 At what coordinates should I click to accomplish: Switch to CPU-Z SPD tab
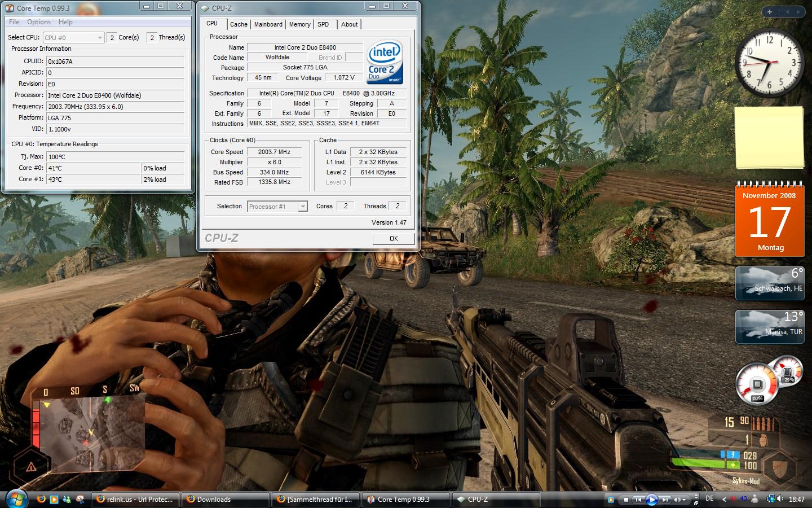point(323,24)
